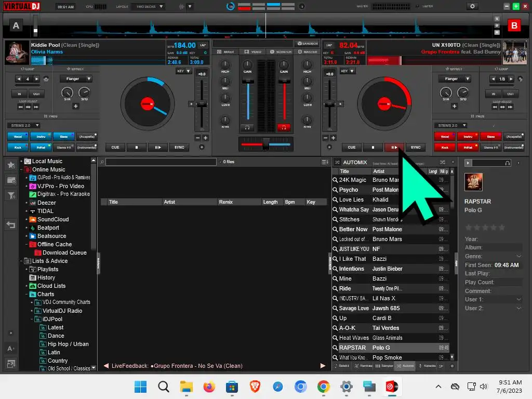This screenshot has height=399, width=532.
Task: Decrease deck B loop size arrow
Action: [493, 79]
